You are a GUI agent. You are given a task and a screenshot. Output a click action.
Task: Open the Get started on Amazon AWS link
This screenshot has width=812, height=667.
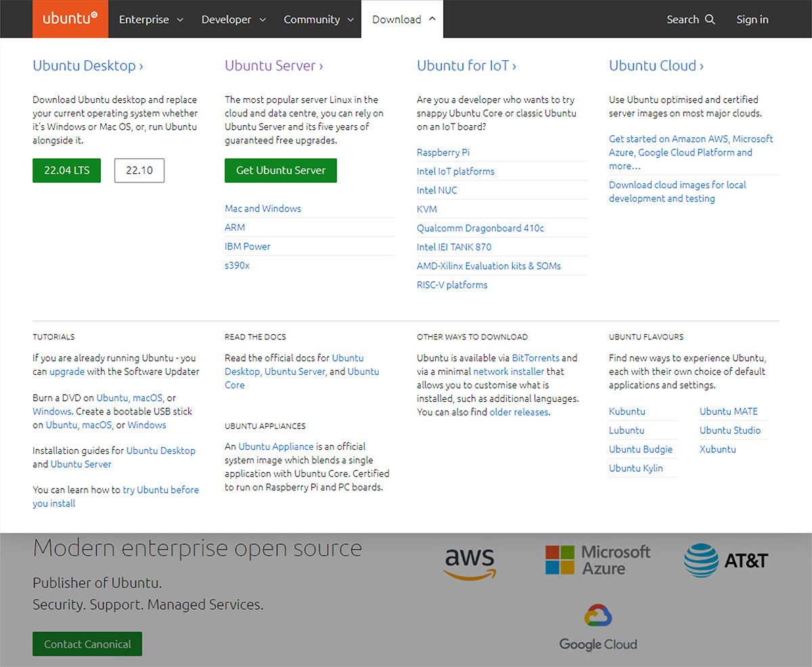[x=691, y=152]
